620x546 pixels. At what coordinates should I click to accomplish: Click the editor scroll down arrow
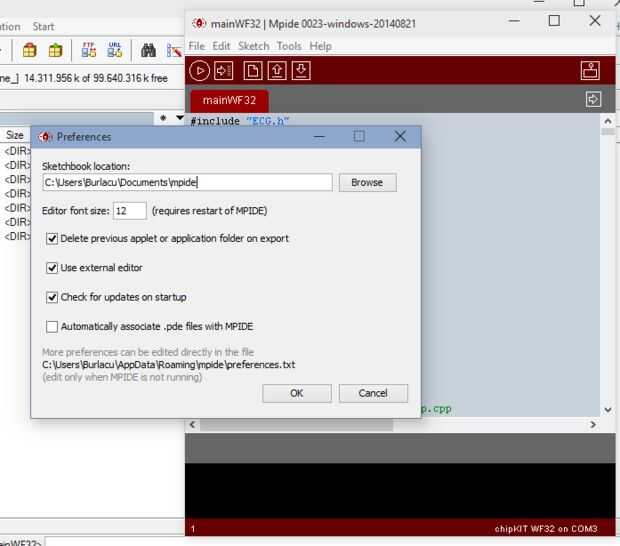click(608, 410)
